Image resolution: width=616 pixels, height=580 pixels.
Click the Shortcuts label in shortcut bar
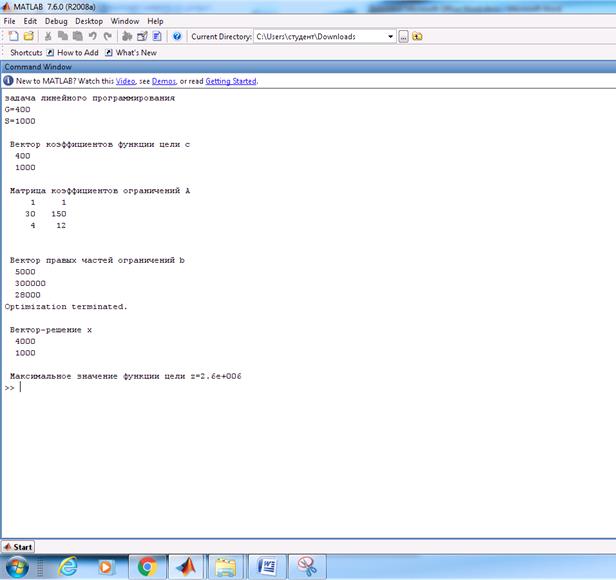pos(26,53)
